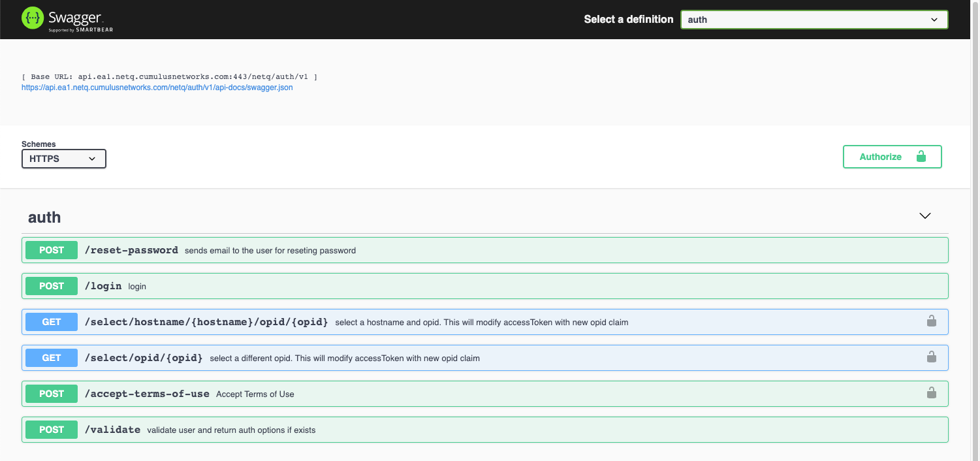Click lock icon on /select/opid/{opid} row
The height and width of the screenshot is (461, 980).
[x=931, y=357]
